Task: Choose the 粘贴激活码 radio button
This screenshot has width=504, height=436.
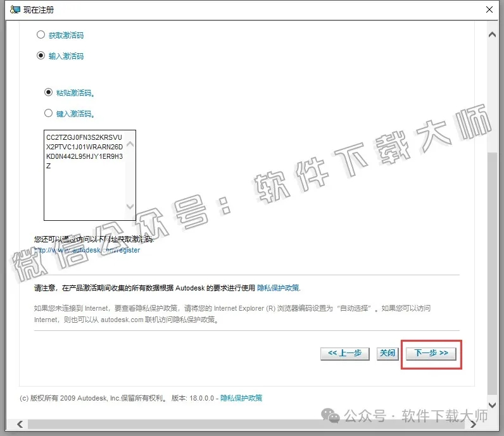Action: (x=48, y=92)
